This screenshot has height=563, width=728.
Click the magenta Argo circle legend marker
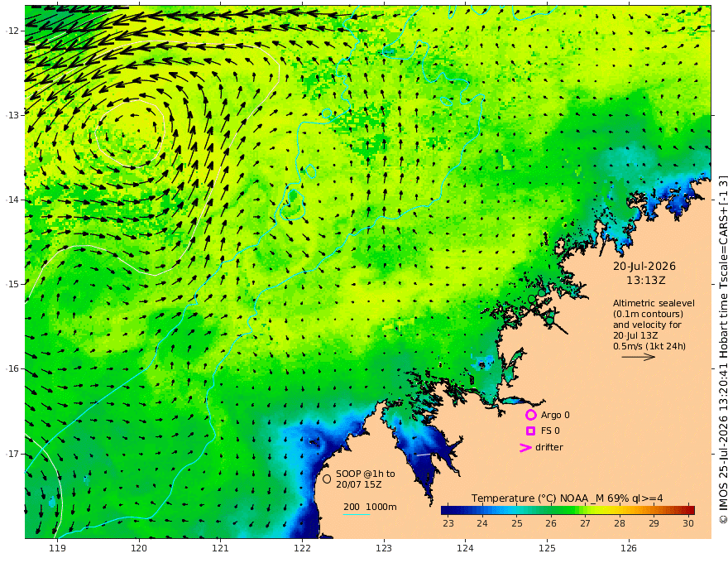(530, 415)
